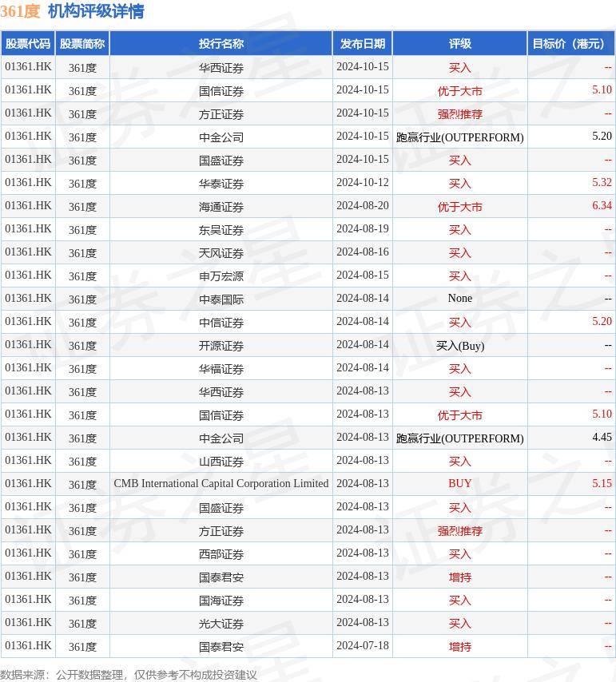
Task: Click 中信证券 target price 5.20
Action: click(602, 321)
